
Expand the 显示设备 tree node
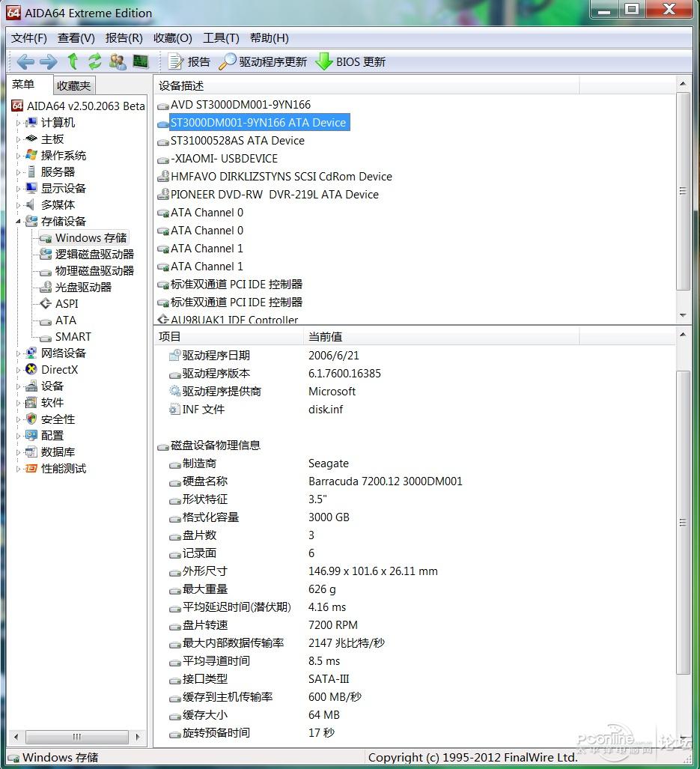18,189
